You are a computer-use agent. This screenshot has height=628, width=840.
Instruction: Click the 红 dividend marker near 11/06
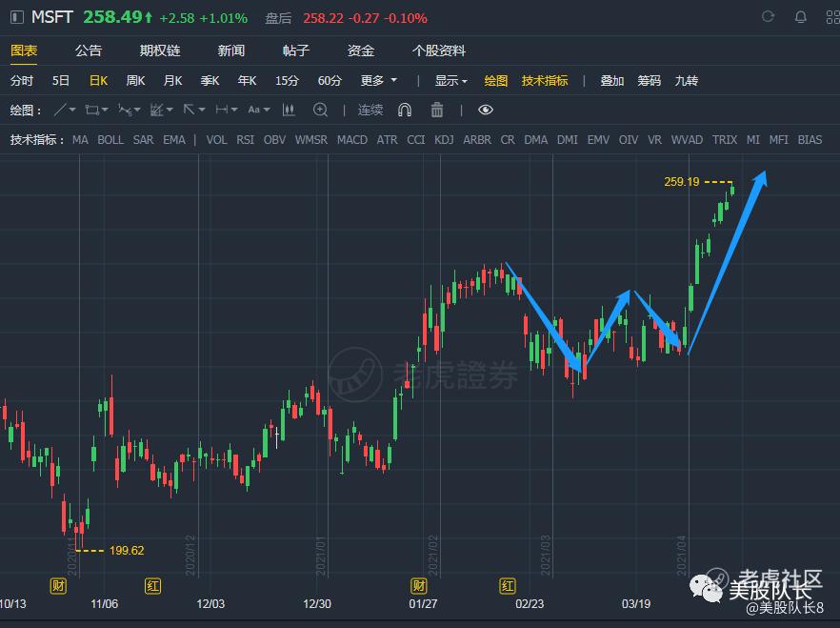(x=152, y=586)
